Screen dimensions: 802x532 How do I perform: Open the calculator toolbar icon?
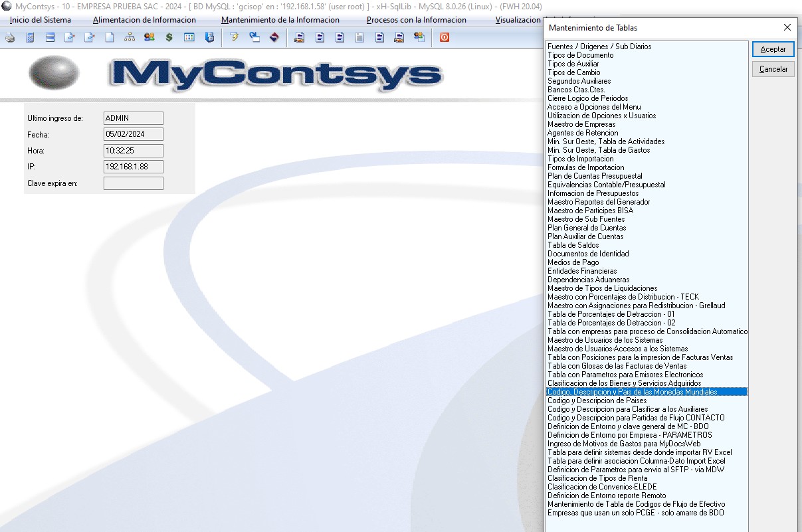[x=30, y=38]
